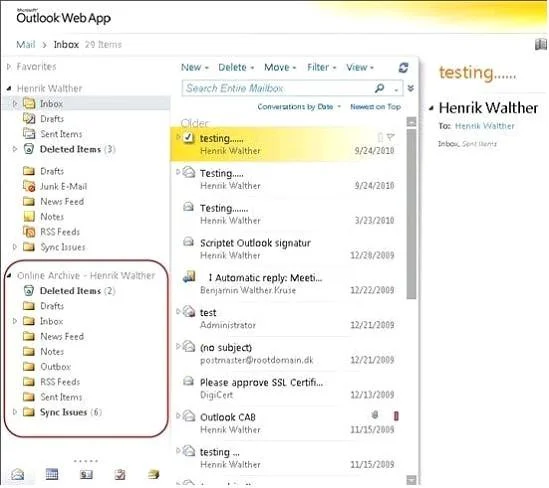The width and height of the screenshot is (549, 488).
Task: Click attachment icon on Outlook CAB
Action: 375,415
